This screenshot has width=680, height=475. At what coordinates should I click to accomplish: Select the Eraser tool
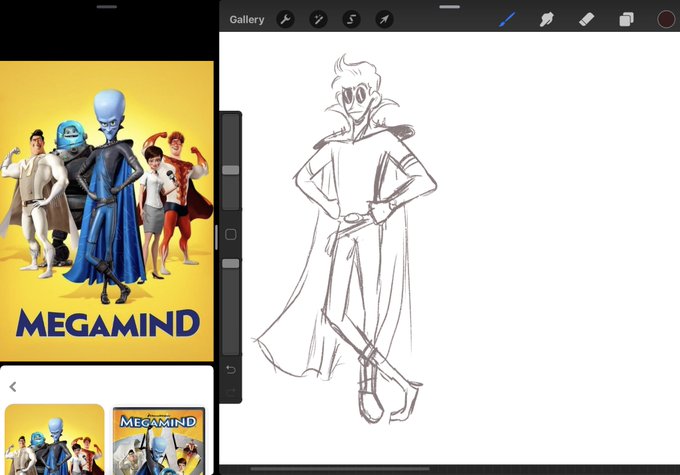586,20
